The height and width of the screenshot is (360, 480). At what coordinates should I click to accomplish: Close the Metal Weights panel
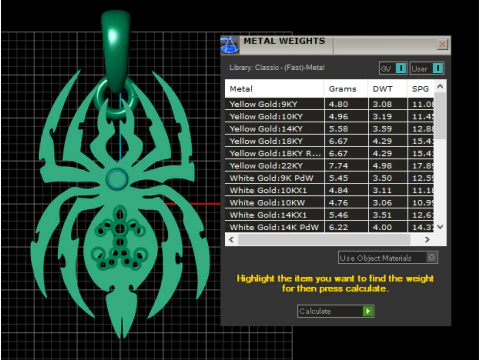pyautogui.click(x=442, y=44)
